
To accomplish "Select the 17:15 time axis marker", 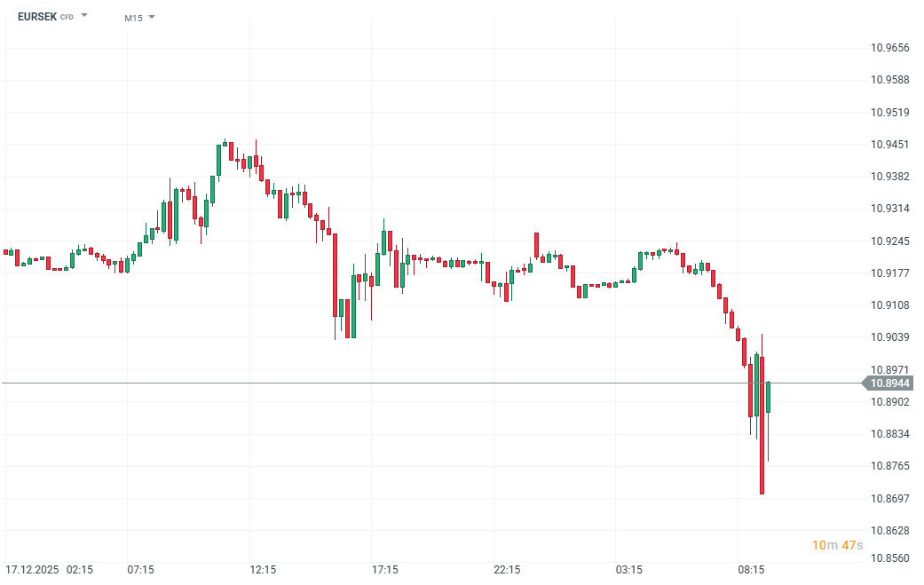I will (385, 569).
